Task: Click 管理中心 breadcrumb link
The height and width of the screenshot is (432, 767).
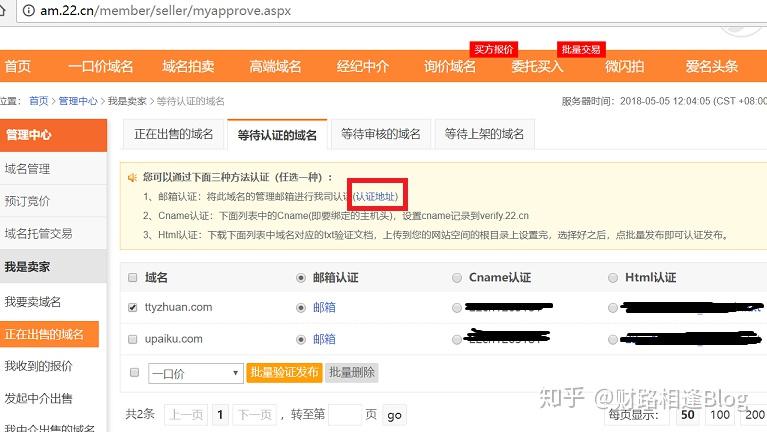Action: click(x=78, y=101)
